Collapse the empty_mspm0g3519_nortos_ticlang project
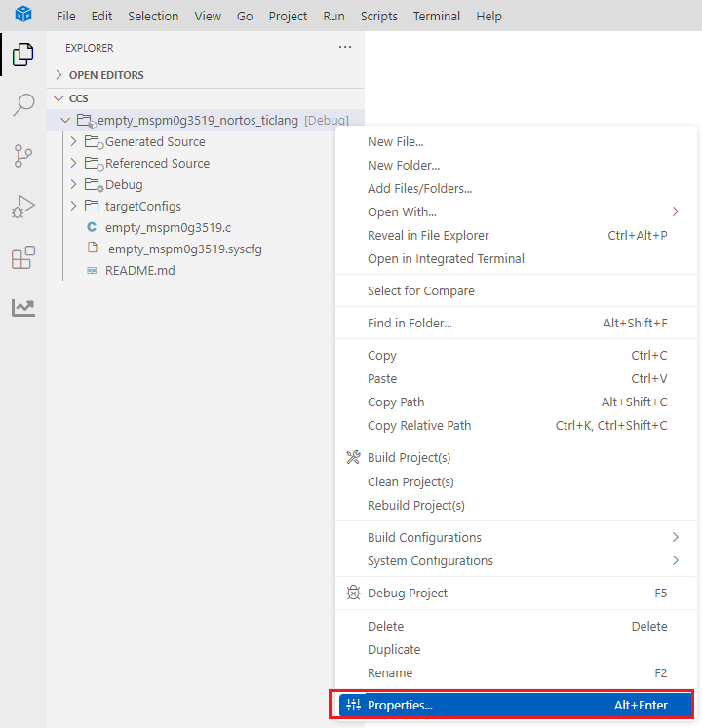Screen dimensions: 702x728 (65, 121)
